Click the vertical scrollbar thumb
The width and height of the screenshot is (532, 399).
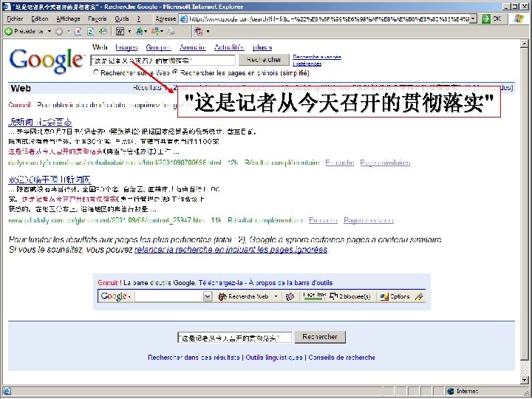click(x=525, y=205)
